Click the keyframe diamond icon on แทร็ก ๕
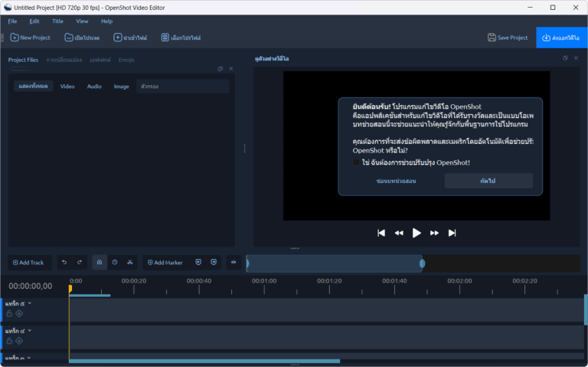This screenshot has height=367, width=588. pyautogui.click(x=19, y=313)
